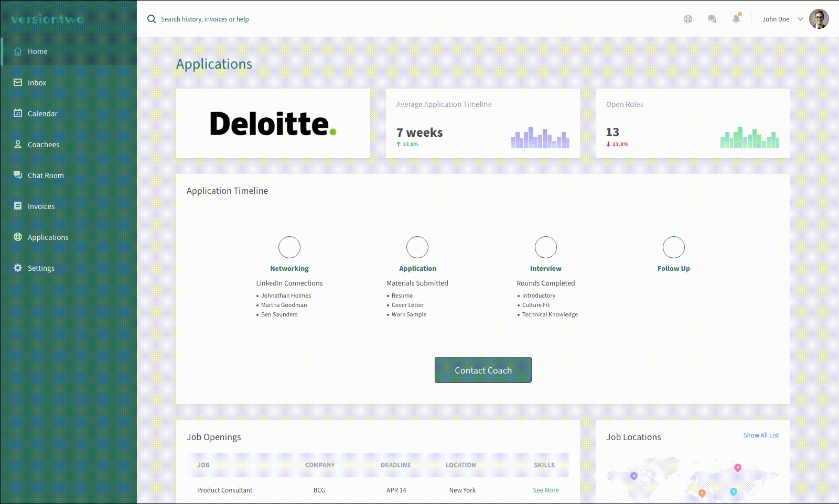Click the teal map pin on Job Locations
The height and width of the screenshot is (504, 839).
[734, 491]
